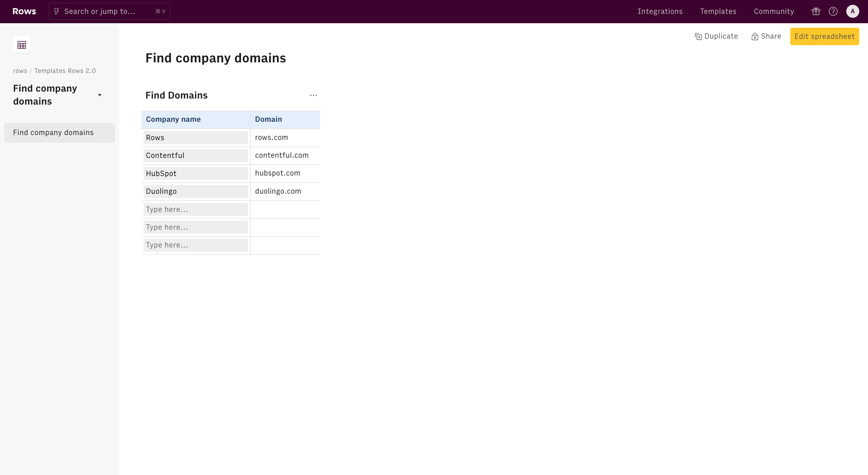
Task: Expand the Find company domains dropdown arrow
Action: click(x=100, y=95)
